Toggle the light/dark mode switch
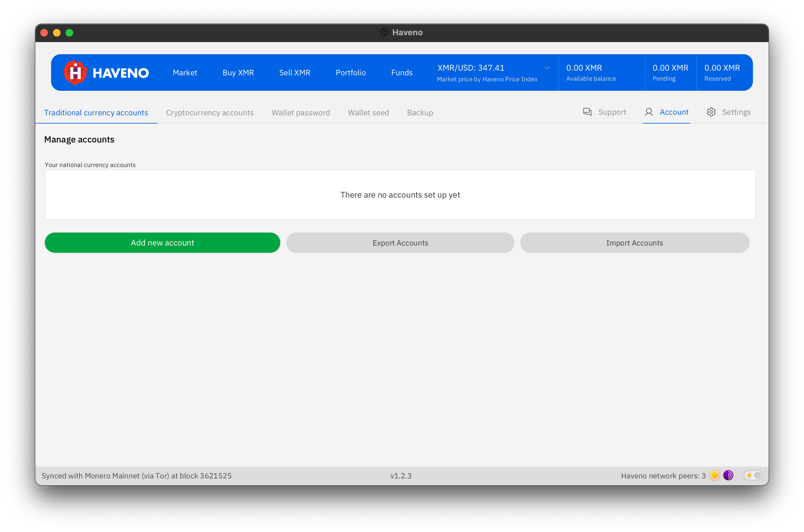804x532 pixels. click(753, 475)
